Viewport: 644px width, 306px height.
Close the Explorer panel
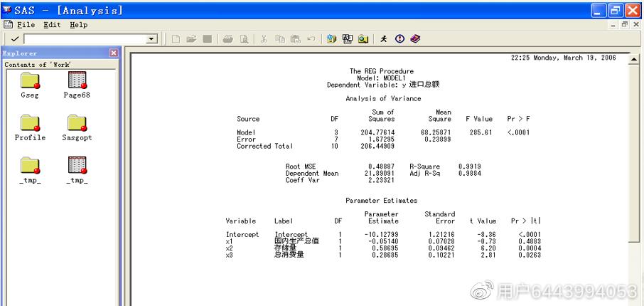(x=114, y=53)
